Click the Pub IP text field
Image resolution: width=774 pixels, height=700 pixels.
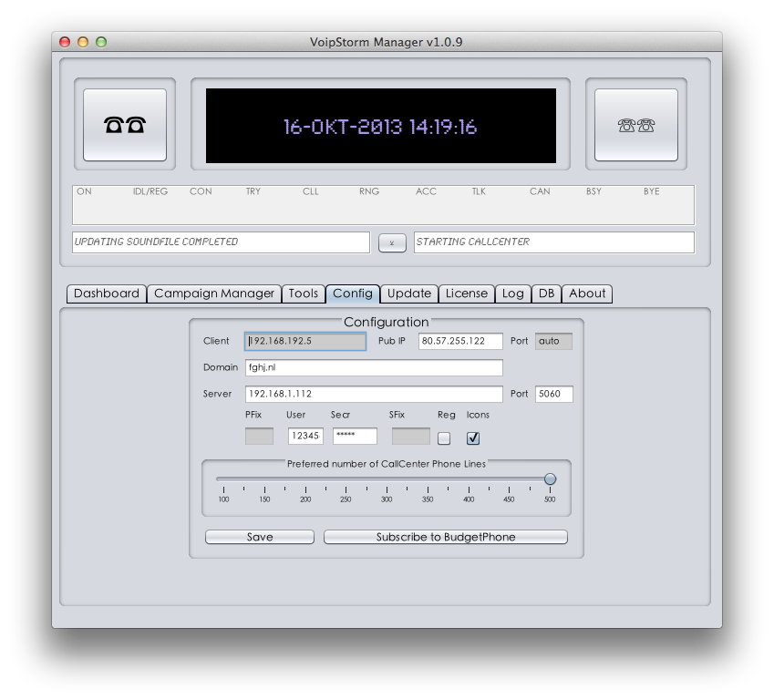[460, 341]
